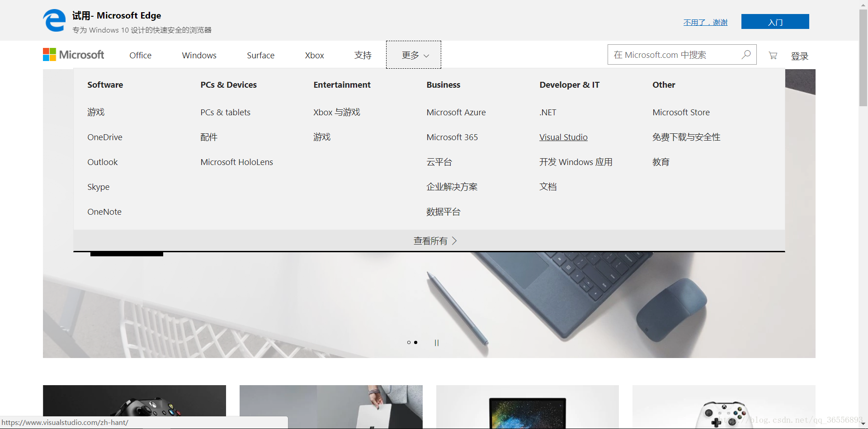The width and height of the screenshot is (868, 429).
Task: Open 企业解决方案 link
Action: tap(452, 187)
